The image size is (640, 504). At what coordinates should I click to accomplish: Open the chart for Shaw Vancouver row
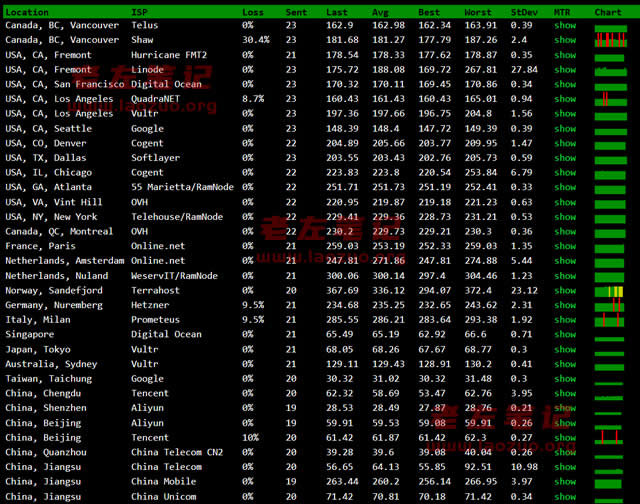(609, 40)
